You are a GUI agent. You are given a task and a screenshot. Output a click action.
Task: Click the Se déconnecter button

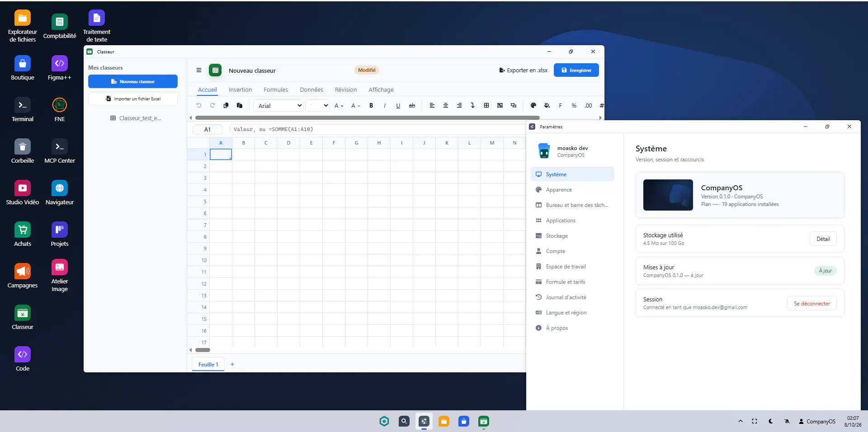pyautogui.click(x=812, y=304)
